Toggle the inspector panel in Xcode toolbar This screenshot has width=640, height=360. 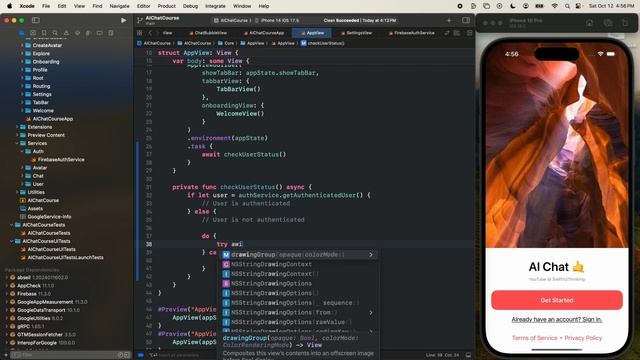coord(466,20)
